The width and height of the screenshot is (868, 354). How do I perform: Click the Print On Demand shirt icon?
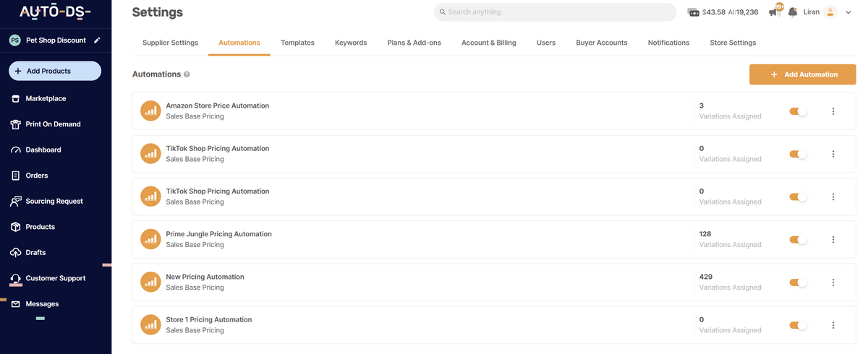(x=15, y=124)
